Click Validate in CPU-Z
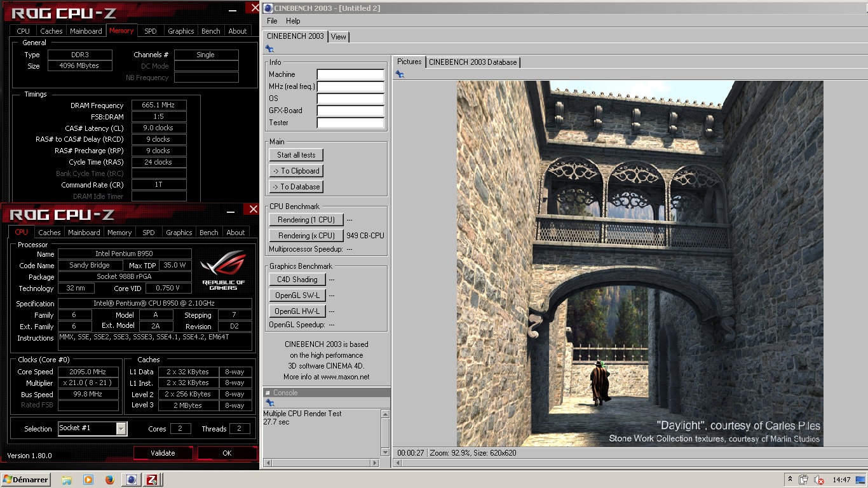This screenshot has width=868, height=488. coord(163,453)
